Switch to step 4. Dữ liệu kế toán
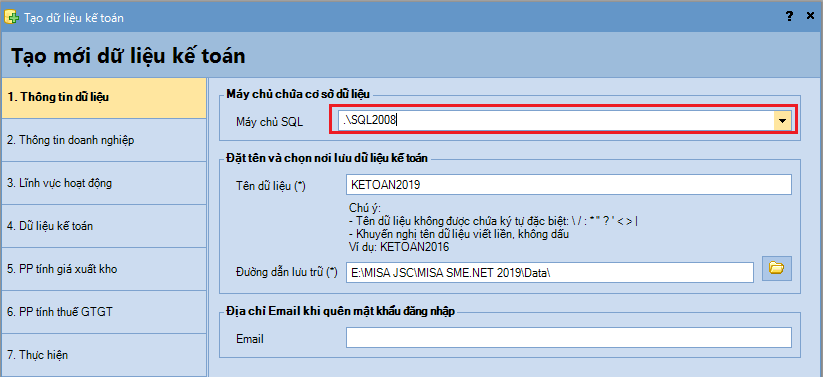 tap(104, 226)
